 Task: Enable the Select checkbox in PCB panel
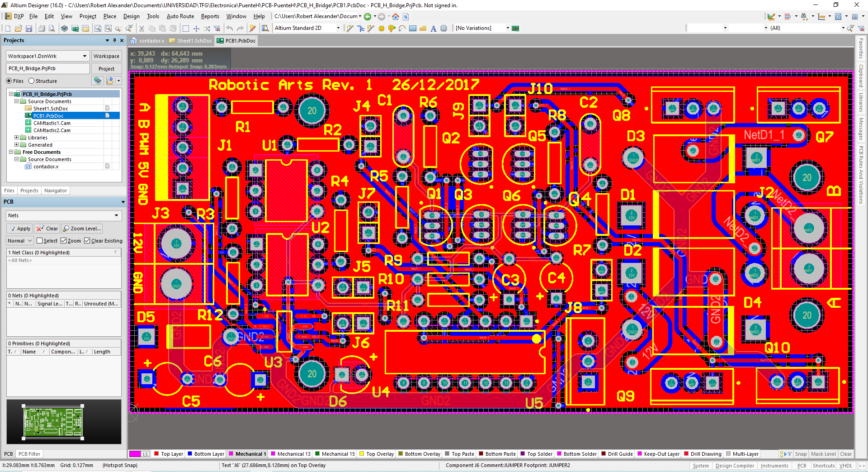40,241
